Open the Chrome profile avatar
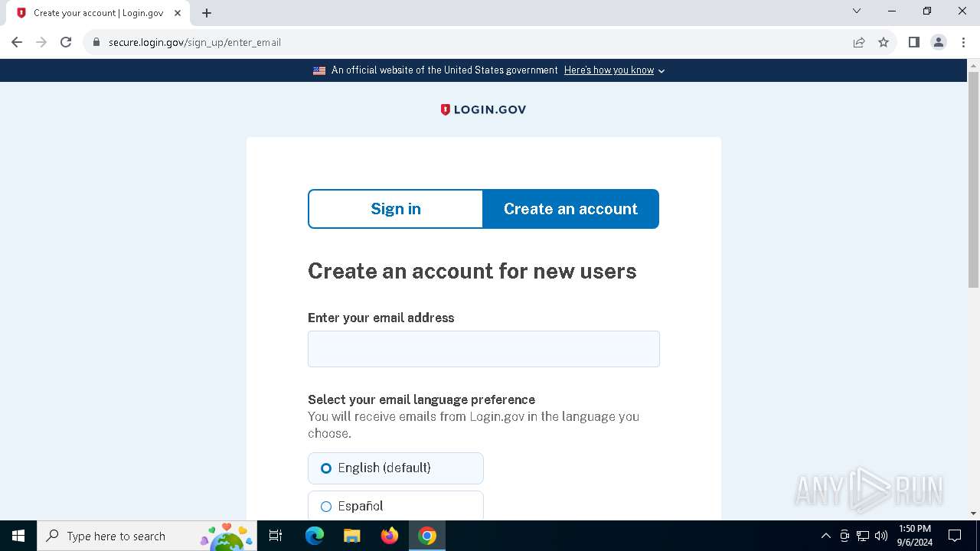This screenshot has width=980, height=551. 939,42
